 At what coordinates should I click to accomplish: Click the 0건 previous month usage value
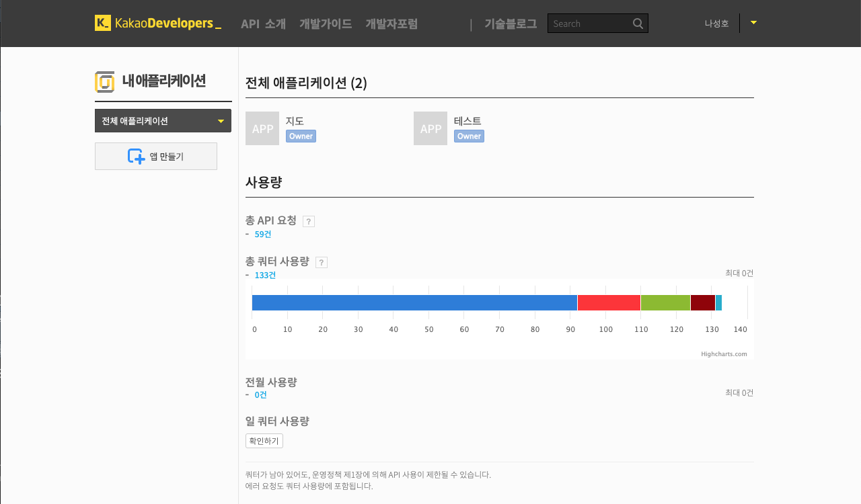click(x=261, y=394)
